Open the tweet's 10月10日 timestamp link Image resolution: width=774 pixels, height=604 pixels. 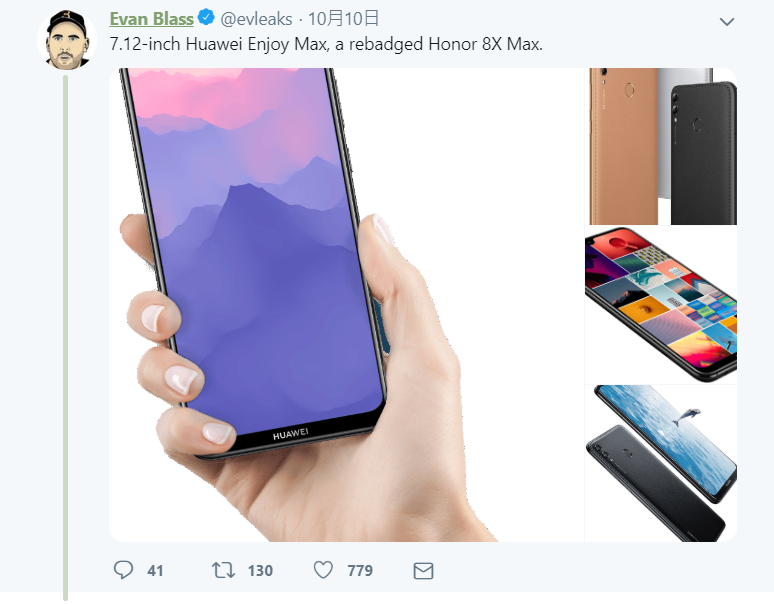tap(343, 18)
